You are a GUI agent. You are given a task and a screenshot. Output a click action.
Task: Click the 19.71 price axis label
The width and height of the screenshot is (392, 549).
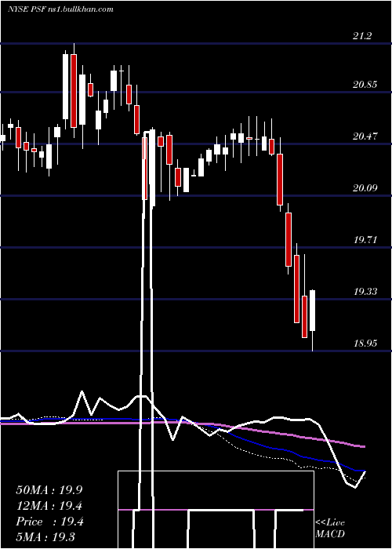pos(365,240)
